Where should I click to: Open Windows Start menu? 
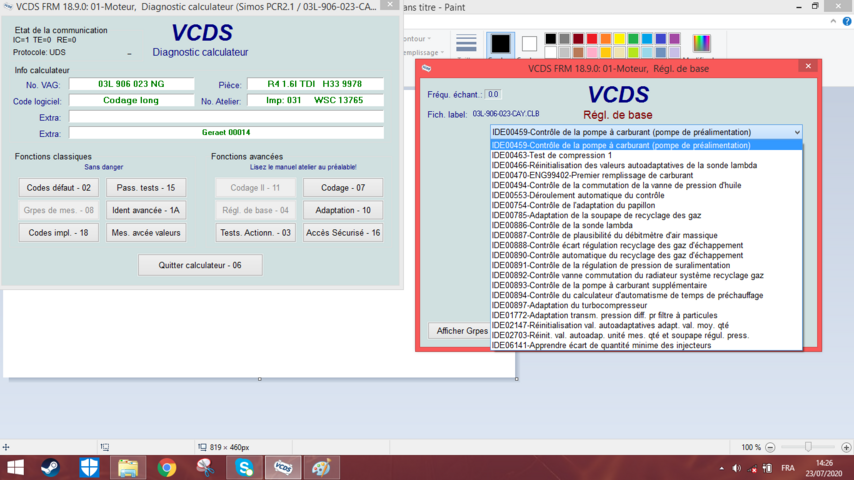pos(15,467)
